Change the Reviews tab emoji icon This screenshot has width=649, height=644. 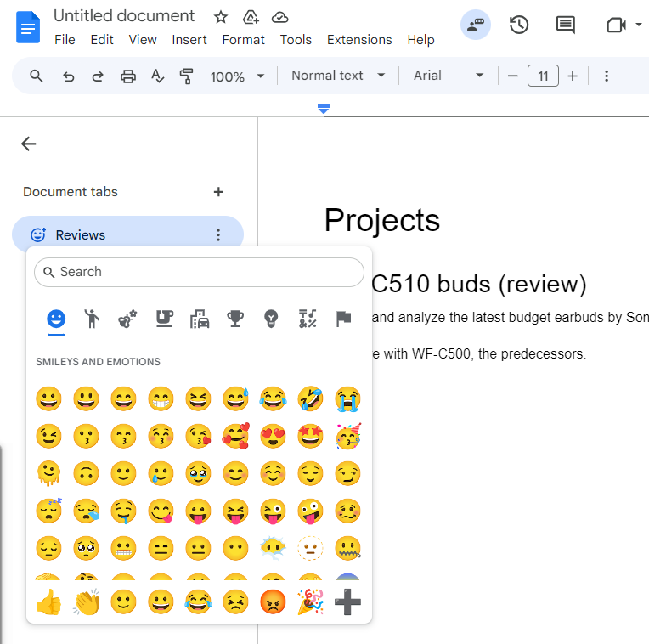[38, 234]
